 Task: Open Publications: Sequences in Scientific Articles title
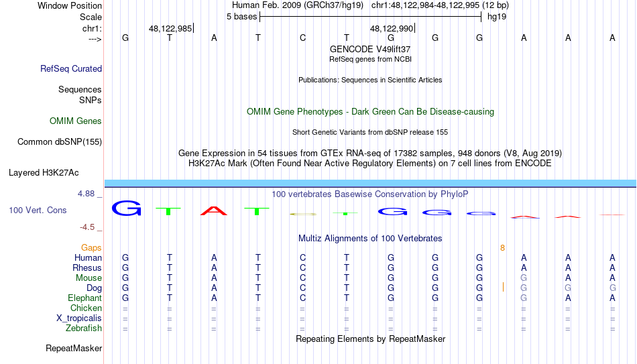(x=370, y=80)
